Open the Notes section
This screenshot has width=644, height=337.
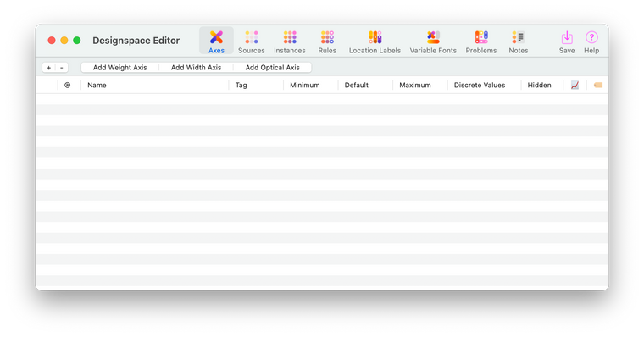pos(519,41)
